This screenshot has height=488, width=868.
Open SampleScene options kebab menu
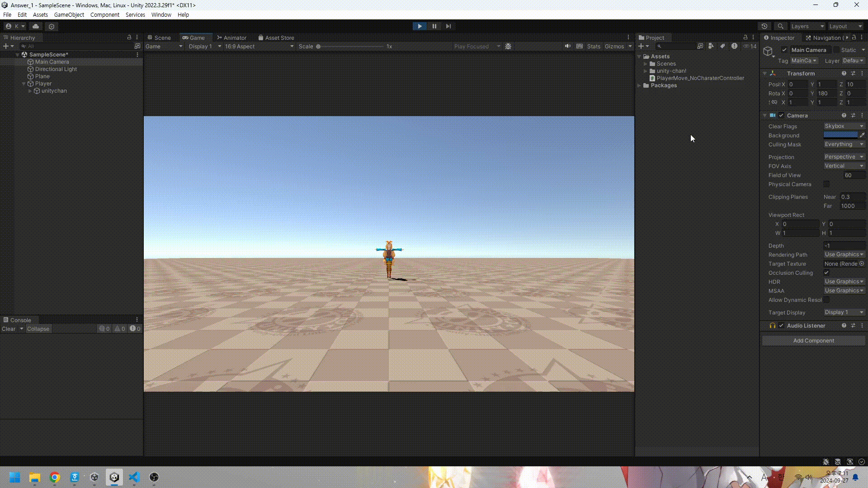tap(137, 55)
